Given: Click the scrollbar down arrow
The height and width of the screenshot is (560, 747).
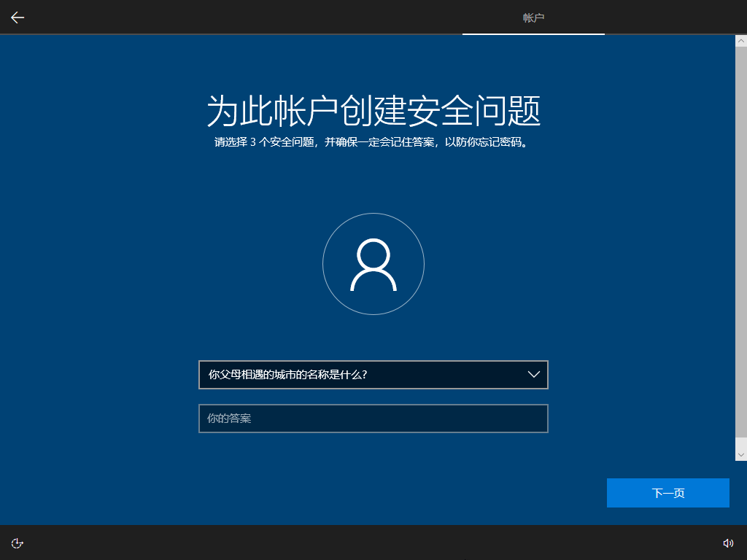Looking at the screenshot, I should point(741,455).
